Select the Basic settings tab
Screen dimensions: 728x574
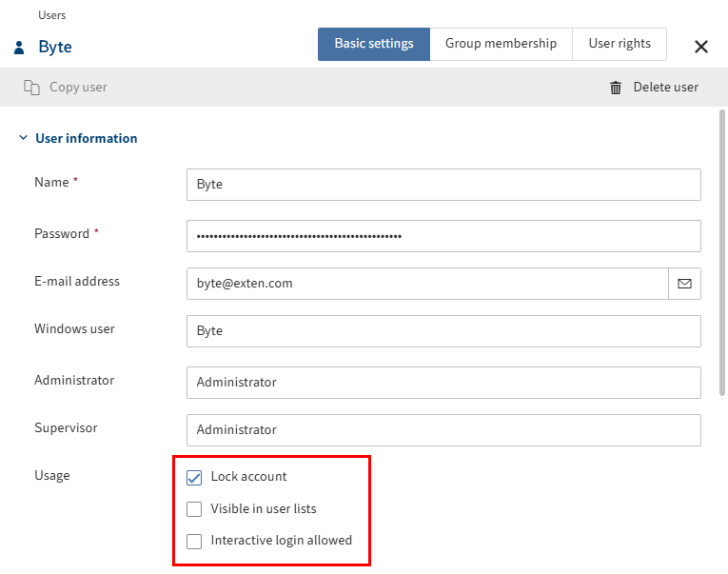(x=374, y=44)
